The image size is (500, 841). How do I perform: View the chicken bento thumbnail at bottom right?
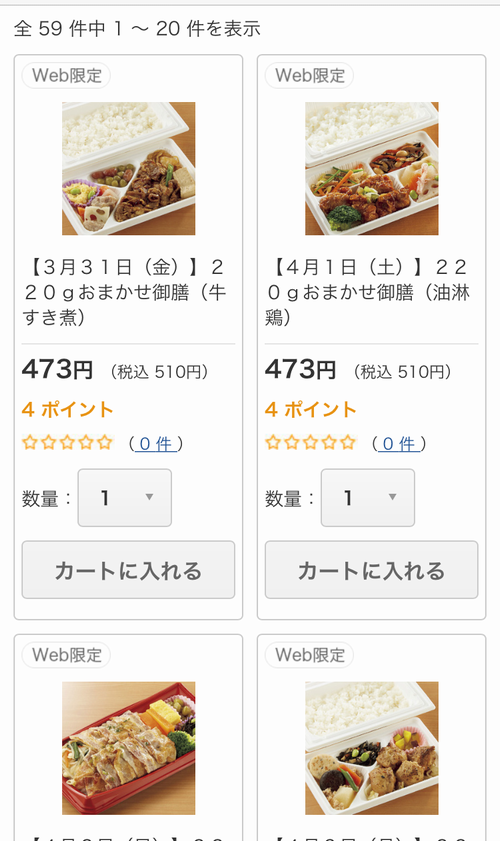[371, 748]
